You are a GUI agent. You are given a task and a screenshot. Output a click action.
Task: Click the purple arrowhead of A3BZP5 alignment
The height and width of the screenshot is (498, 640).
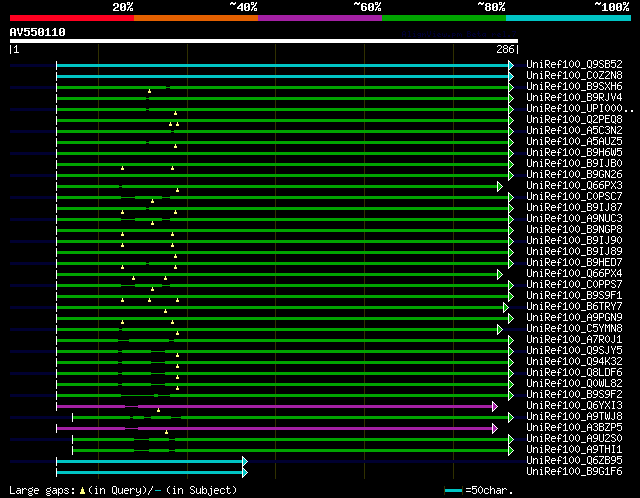495,428
